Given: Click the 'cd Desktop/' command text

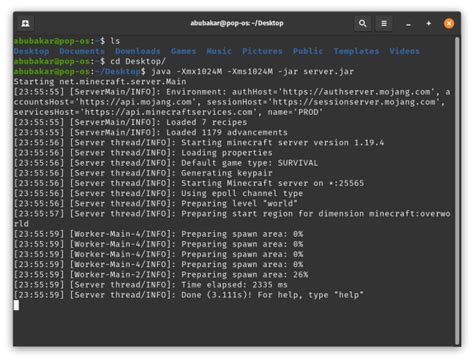Looking at the screenshot, I should coord(138,61).
